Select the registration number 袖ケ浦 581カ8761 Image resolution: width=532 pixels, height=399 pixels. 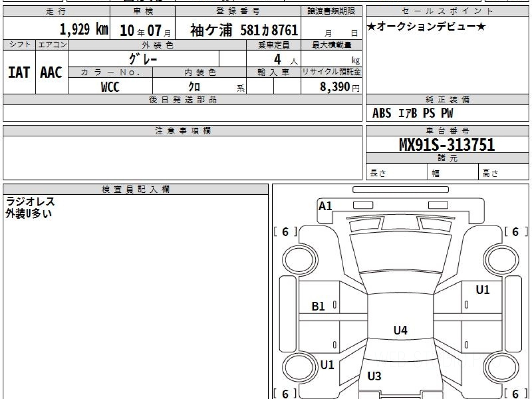(x=244, y=30)
